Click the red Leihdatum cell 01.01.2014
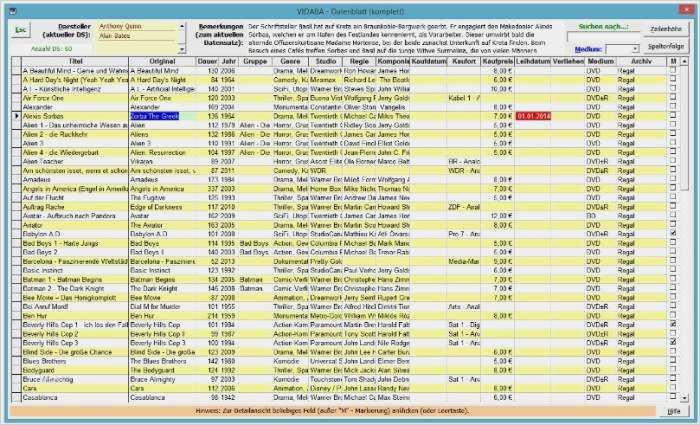This screenshot has width=700, height=425. 533,116
